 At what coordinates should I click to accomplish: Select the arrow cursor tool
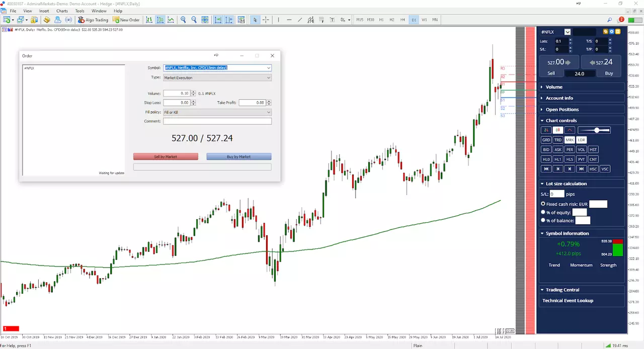[x=255, y=20]
